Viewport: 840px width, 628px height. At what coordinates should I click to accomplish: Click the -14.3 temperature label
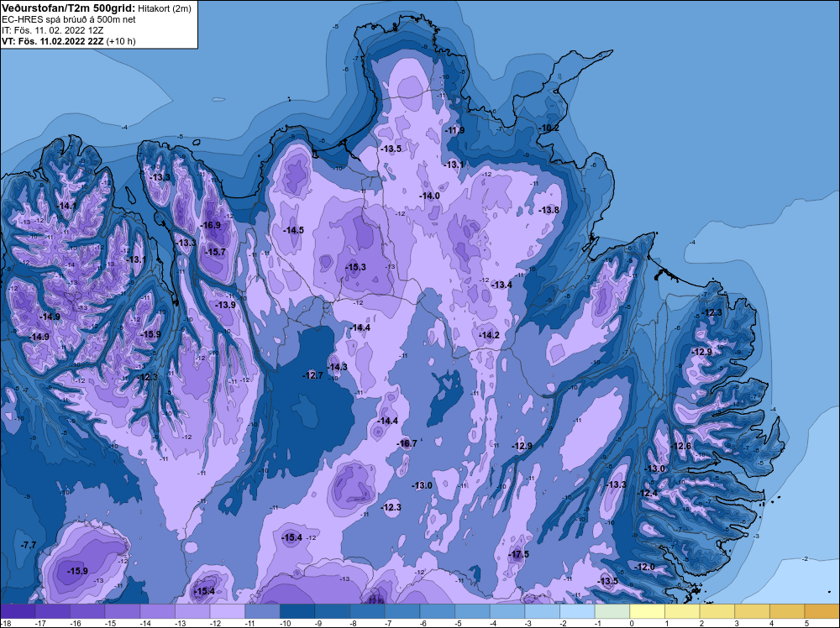[x=338, y=367]
